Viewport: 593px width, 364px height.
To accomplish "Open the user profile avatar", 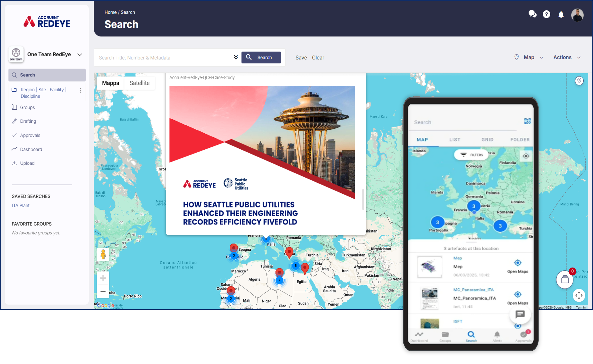I will coord(577,15).
